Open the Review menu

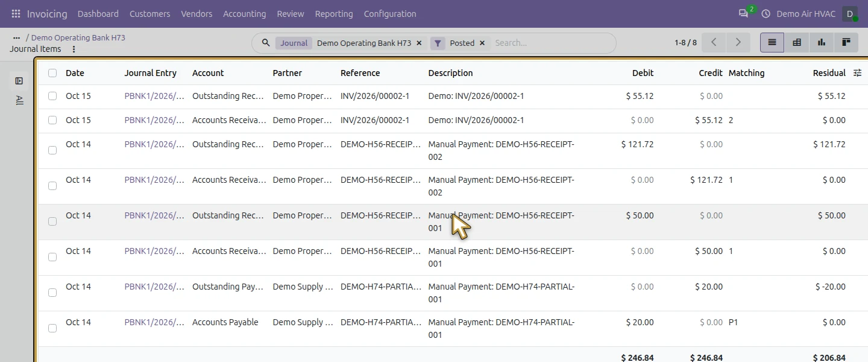(291, 14)
